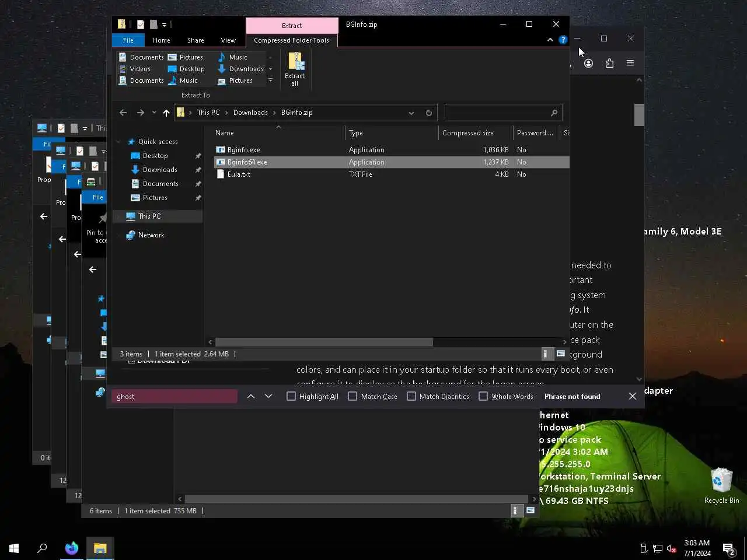
Task: Refresh the BGInfo.zip address bar
Action: (429, 113)
